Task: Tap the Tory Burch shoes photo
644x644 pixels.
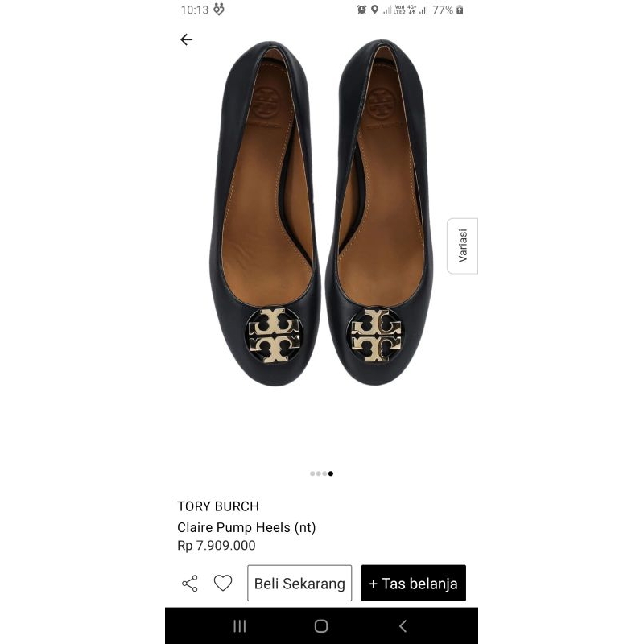Action: point(322,242)
